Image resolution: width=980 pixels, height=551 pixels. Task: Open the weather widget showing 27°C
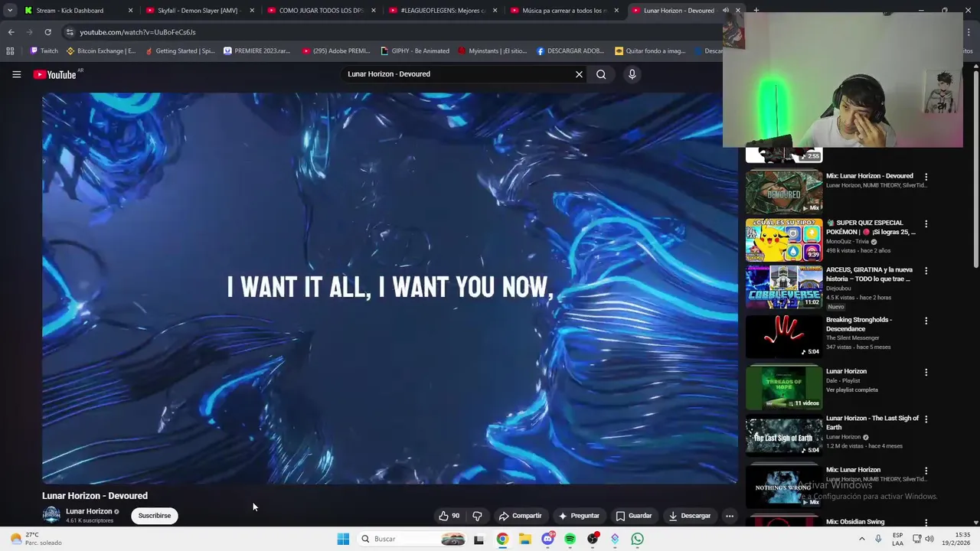[35, 539]
